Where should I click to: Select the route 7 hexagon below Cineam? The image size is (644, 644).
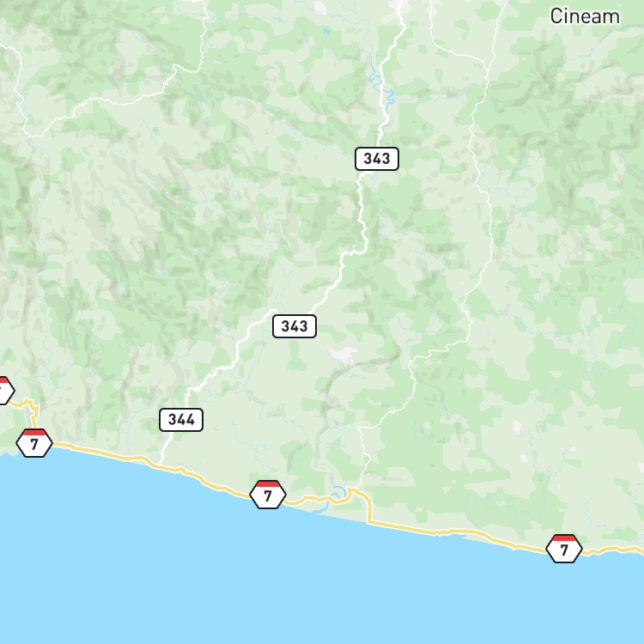pyautogui.click(x=564, y=549)
